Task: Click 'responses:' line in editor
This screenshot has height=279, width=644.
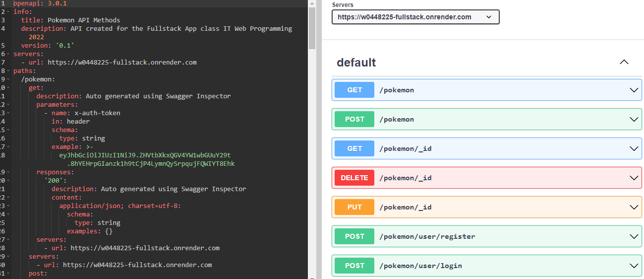Action: (55, 172)
